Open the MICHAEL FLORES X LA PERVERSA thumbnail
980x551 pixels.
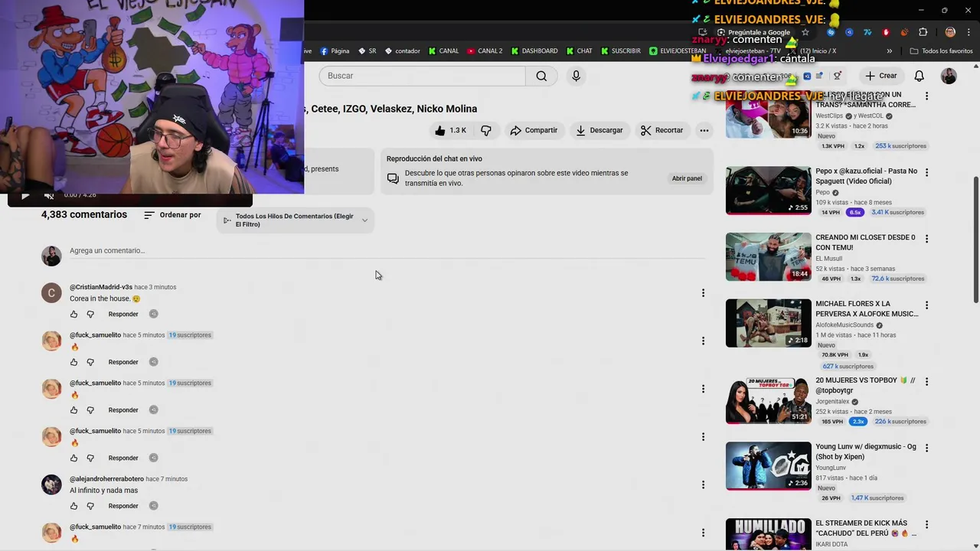[768, 323]
